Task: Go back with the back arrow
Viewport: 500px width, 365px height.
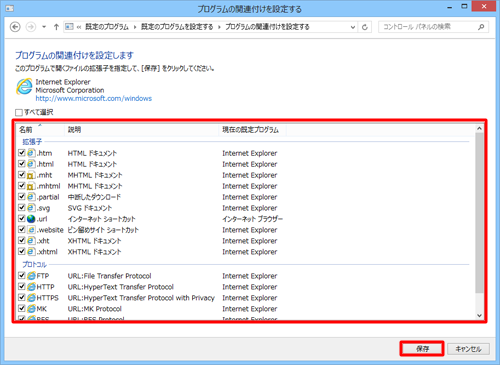Action: (x=15, y=27)
